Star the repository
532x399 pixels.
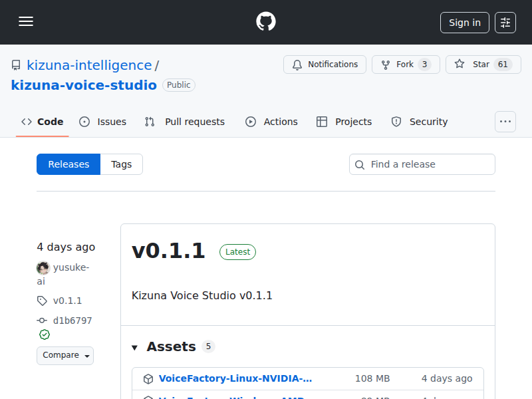pos(483,65)
